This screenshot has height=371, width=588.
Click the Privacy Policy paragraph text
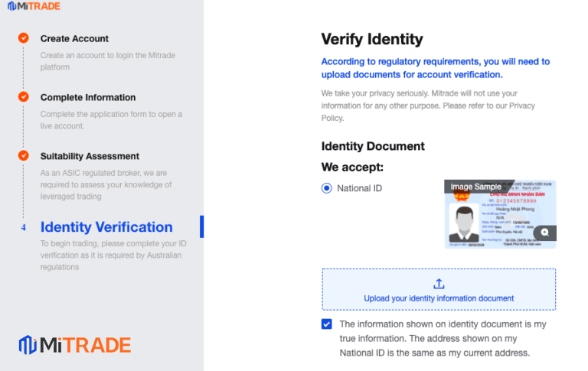pyautogui.click(x=428, y=106)
